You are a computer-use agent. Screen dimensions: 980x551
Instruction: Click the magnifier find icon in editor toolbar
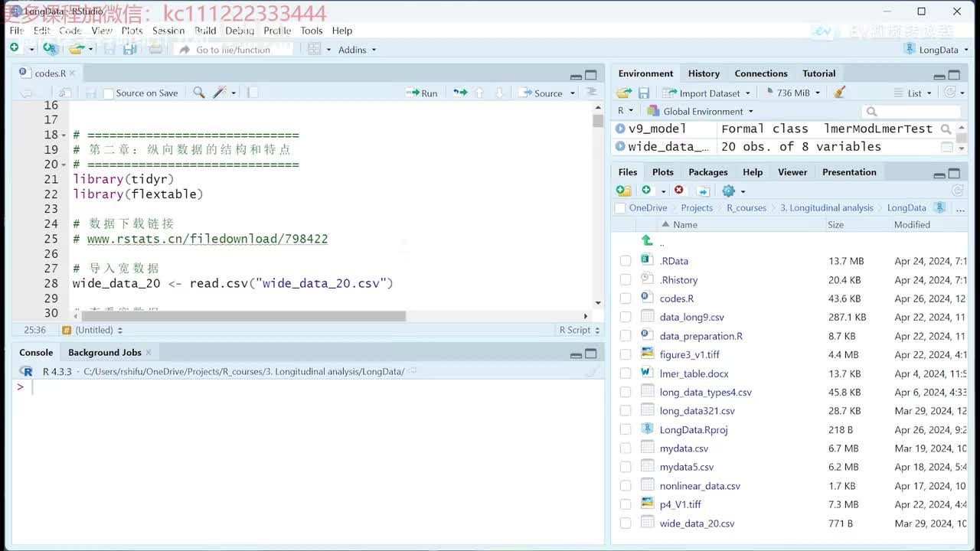199,93
